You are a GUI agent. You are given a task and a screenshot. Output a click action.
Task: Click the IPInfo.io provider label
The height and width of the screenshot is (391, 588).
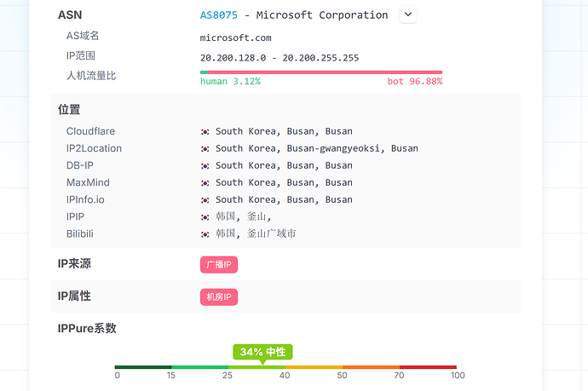[x=85, y=199]
